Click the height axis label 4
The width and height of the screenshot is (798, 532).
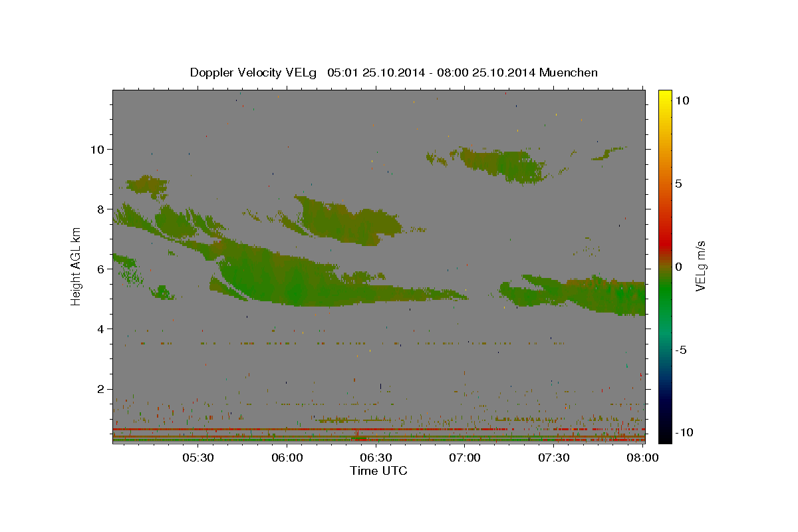(102, 329)
